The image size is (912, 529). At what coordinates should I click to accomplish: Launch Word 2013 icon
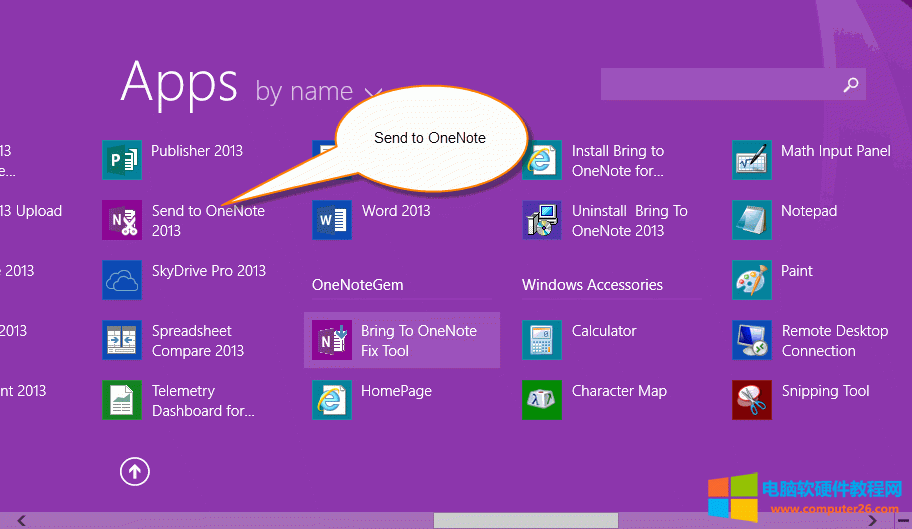click(331, 220)
